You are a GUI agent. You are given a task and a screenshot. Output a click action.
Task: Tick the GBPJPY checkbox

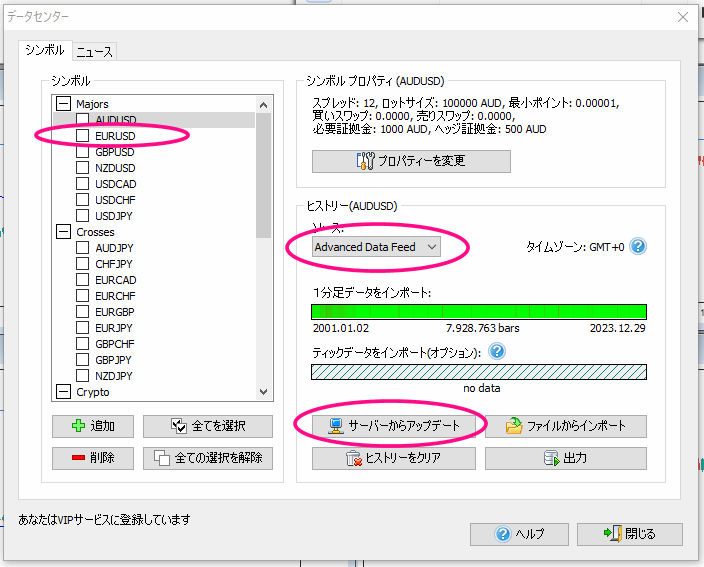82,360
